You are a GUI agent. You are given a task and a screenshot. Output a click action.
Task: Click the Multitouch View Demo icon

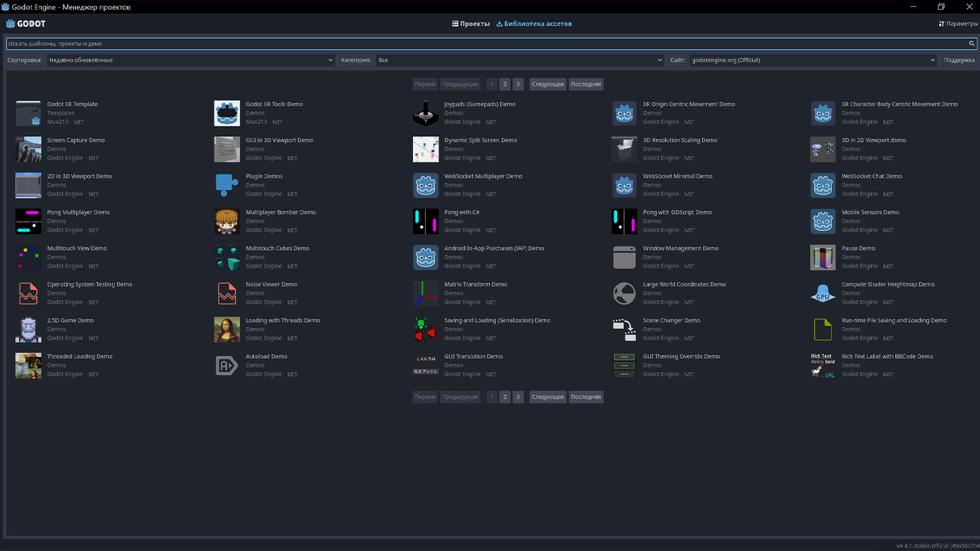(x=28, y=258)
